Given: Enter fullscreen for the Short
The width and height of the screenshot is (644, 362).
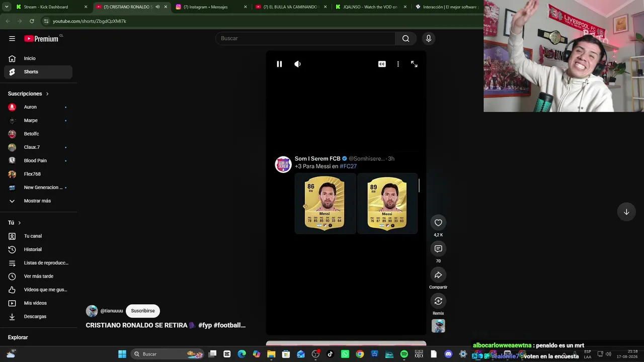Looking at the screenshot, I should [414, 64].
